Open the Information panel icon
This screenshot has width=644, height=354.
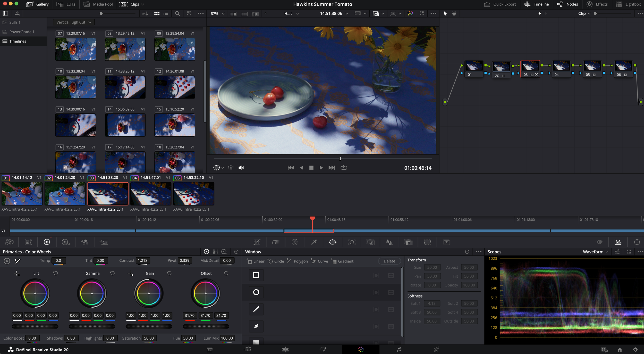[x=637, y=242]
